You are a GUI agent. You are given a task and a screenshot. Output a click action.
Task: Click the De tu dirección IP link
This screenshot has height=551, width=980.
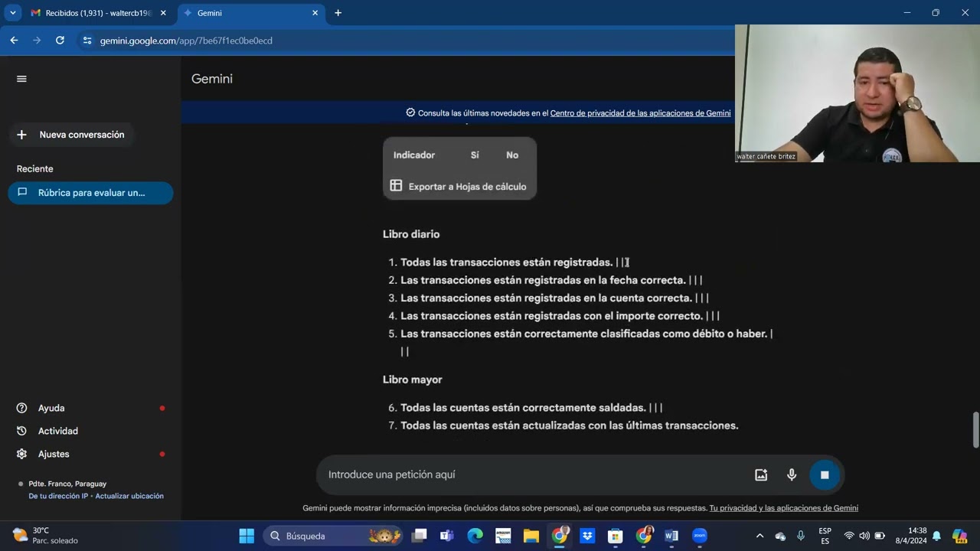[58, 496]
